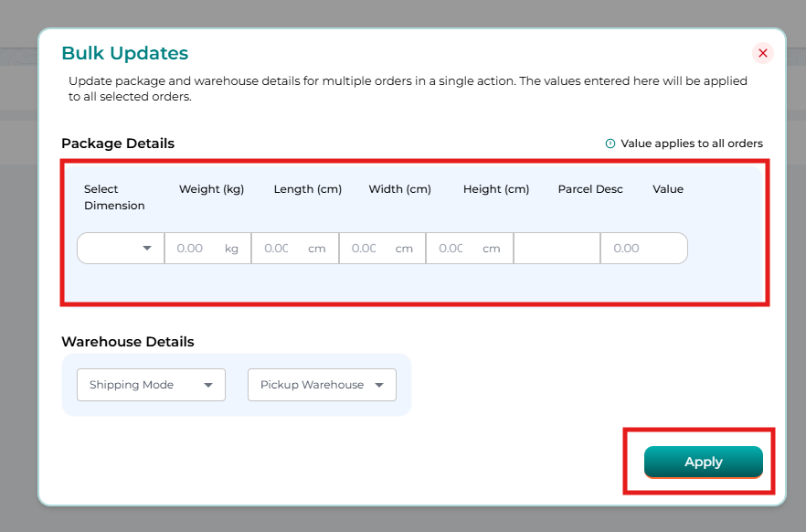806x532 pixels.
Task: Click the 'Package Details' section heading
Action: click(118, 144)
